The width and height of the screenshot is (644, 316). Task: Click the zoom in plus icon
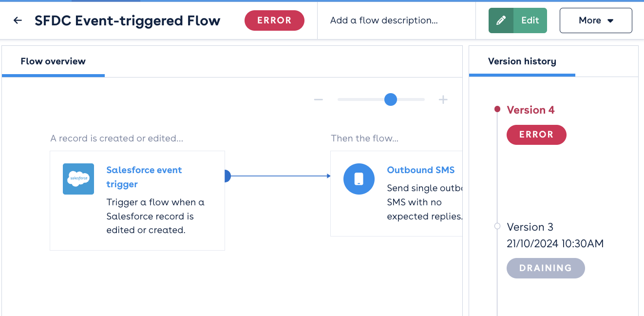click(x=443, y=100)
